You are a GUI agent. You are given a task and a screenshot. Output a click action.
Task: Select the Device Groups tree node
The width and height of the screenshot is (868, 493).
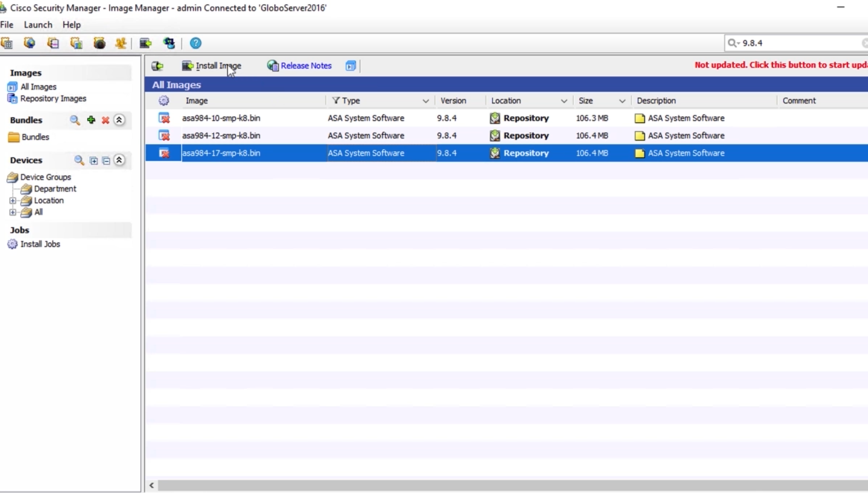46,177
